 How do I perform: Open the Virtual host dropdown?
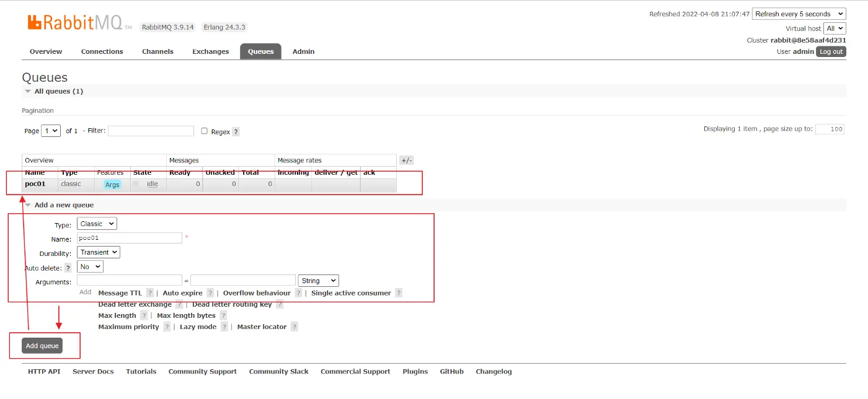835,28
